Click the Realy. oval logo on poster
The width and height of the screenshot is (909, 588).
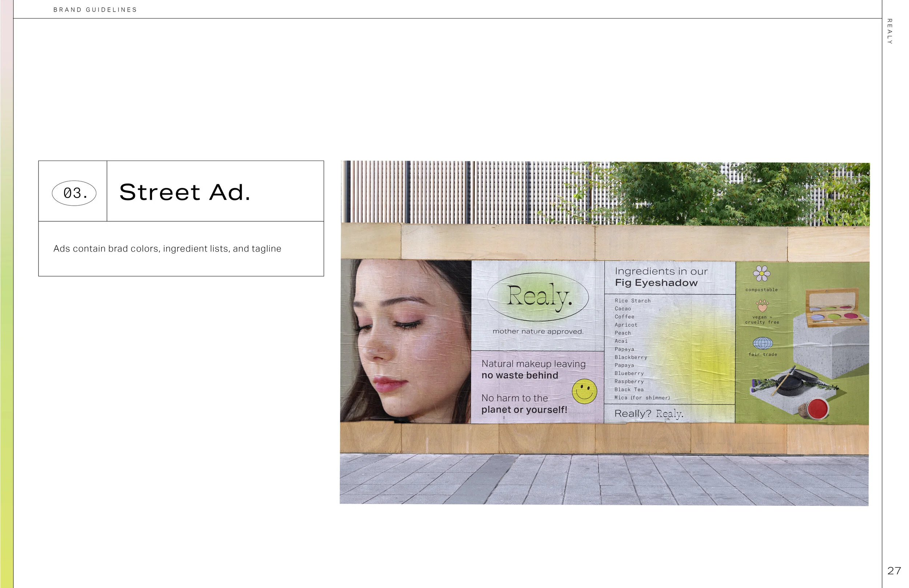pos(538,297)
